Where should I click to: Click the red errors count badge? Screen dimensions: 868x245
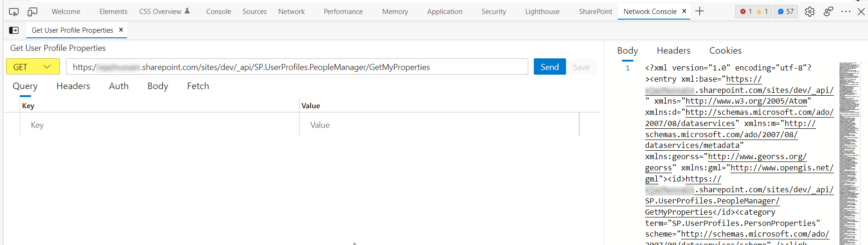pos(746,12)
